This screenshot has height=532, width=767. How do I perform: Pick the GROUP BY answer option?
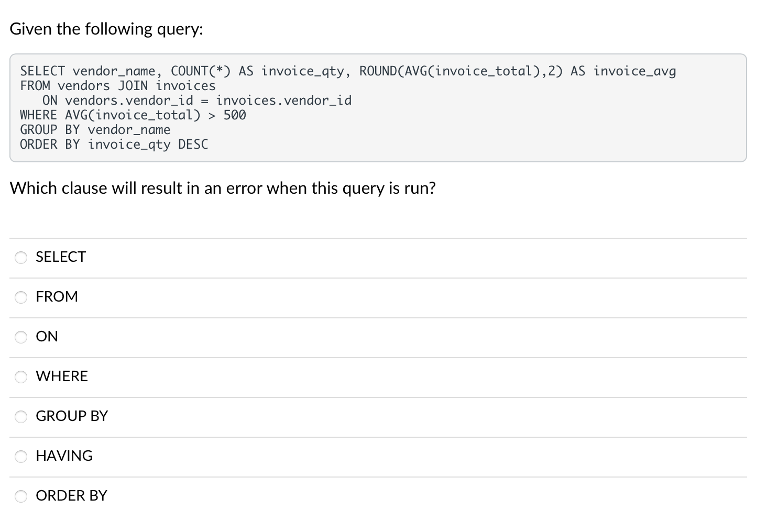click(x=20, y=417)
